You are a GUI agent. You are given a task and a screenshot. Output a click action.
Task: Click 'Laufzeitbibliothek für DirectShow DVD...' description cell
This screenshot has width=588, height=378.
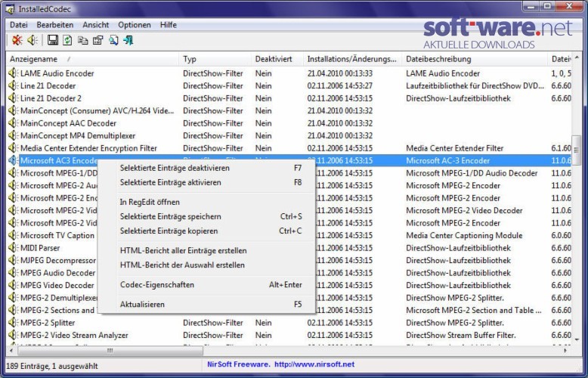point(475,86)
